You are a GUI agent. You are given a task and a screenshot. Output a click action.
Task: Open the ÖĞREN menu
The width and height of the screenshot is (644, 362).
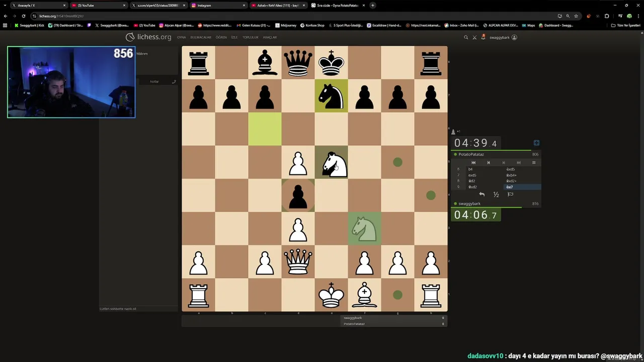tap(221, 37)
